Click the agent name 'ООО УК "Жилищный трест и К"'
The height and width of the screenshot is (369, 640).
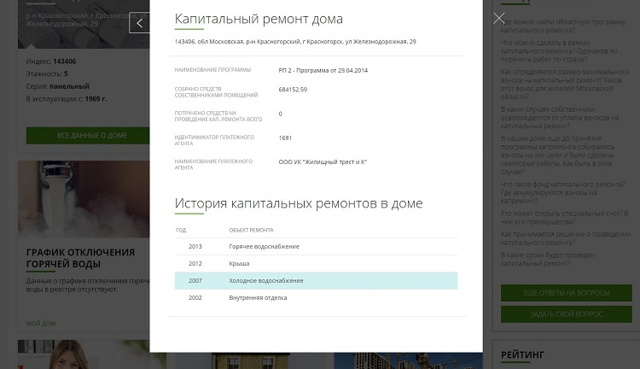pos(322,162)
